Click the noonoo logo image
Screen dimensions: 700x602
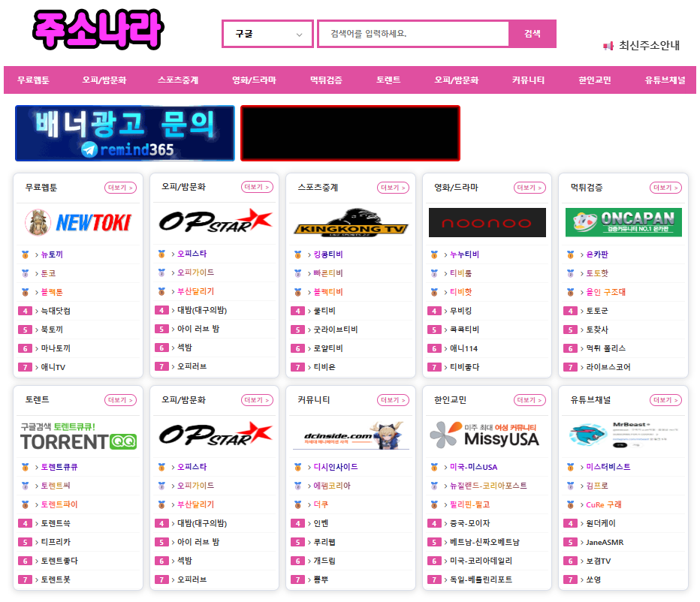point(487,222)
